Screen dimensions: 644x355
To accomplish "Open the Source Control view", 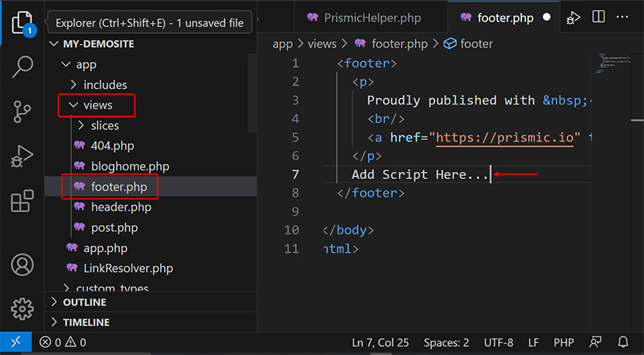I will [22, 112].
